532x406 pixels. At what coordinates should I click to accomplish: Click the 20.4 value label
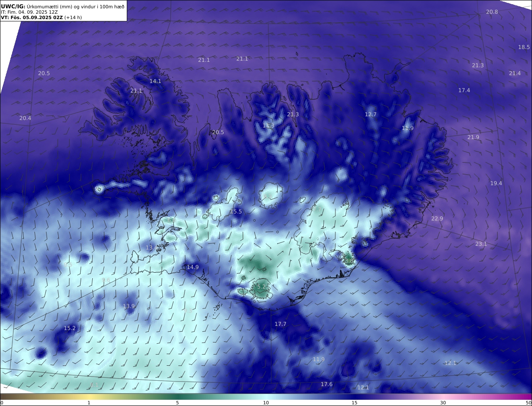click(25, 118)
